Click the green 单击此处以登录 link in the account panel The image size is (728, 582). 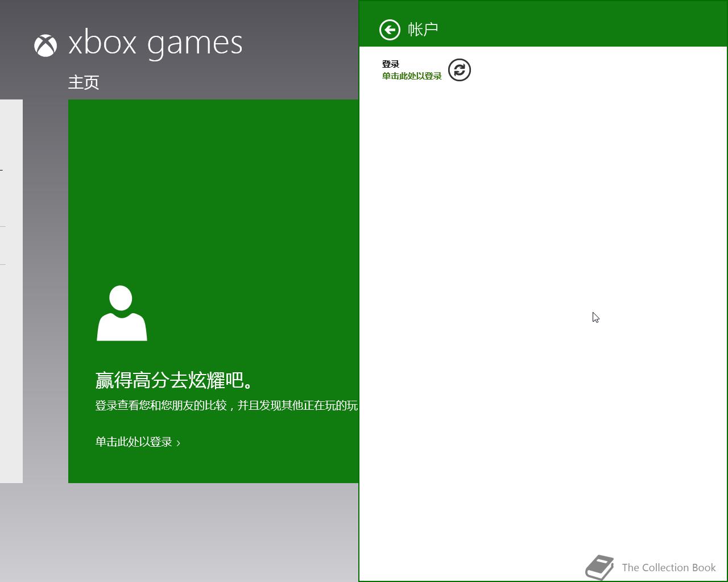412,76
